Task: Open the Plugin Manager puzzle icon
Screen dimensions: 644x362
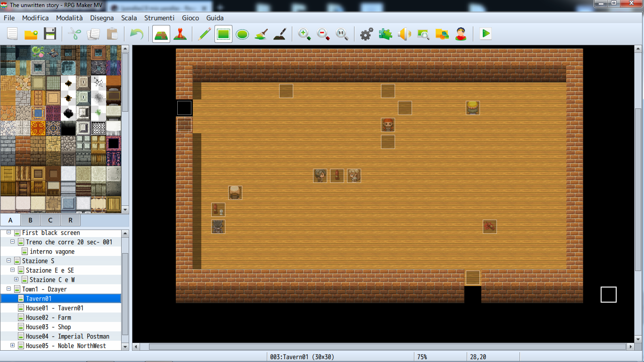Action: pyautogui.click(x=385, y=34)
